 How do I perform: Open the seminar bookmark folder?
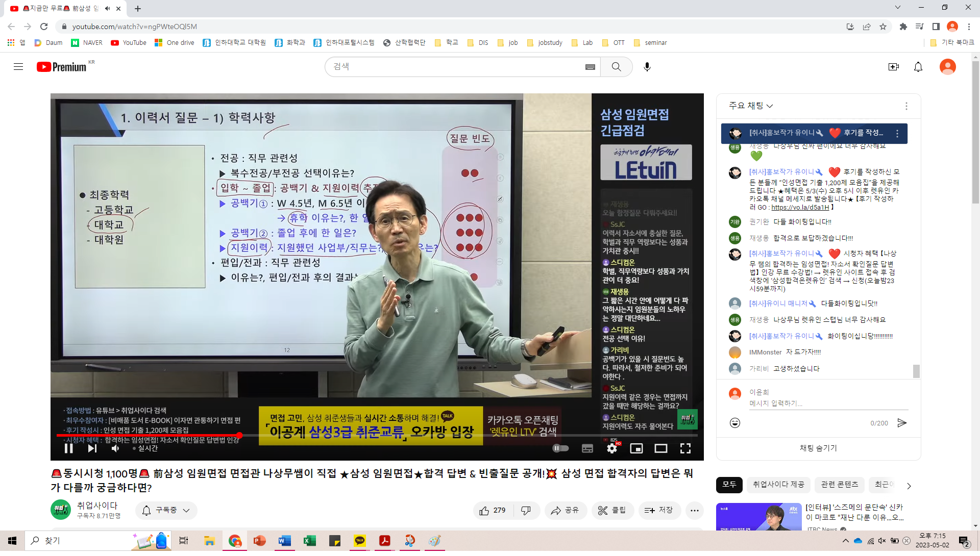pos(650,43)
